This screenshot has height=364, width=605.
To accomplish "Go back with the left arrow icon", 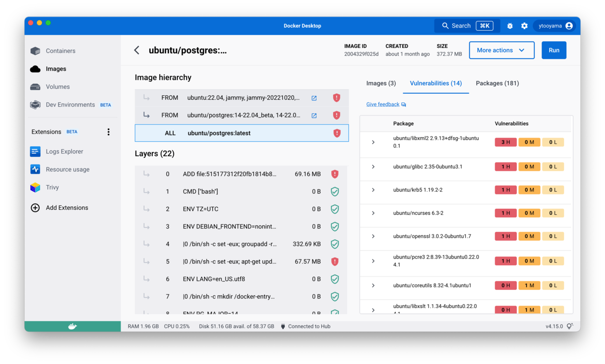I will coord(137,50).
